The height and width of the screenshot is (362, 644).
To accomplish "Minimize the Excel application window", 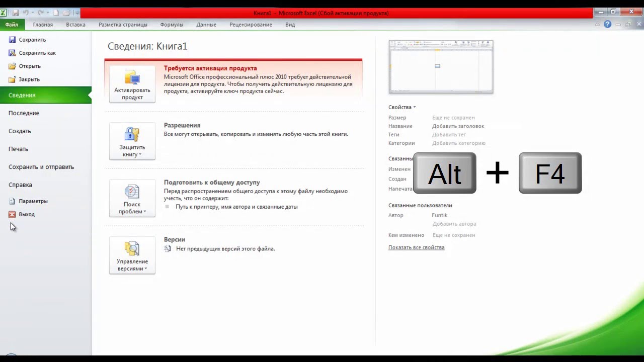I will (600, 12).
